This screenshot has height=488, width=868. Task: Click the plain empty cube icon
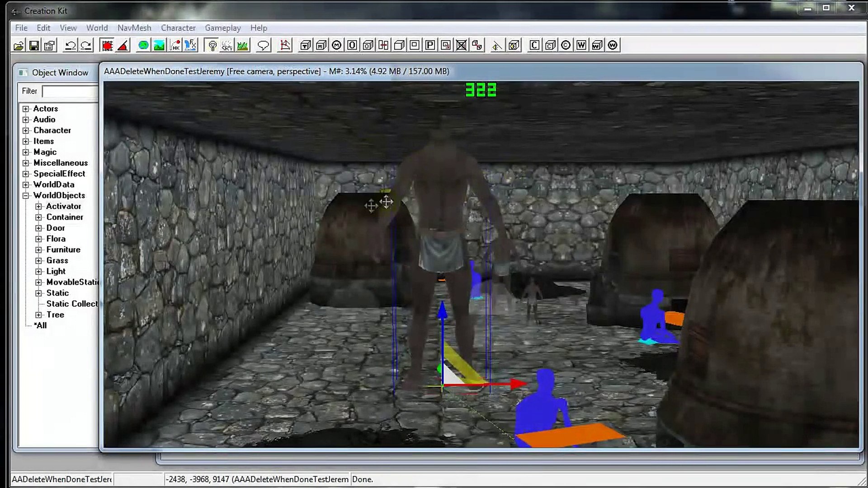[x=399, y=45]
